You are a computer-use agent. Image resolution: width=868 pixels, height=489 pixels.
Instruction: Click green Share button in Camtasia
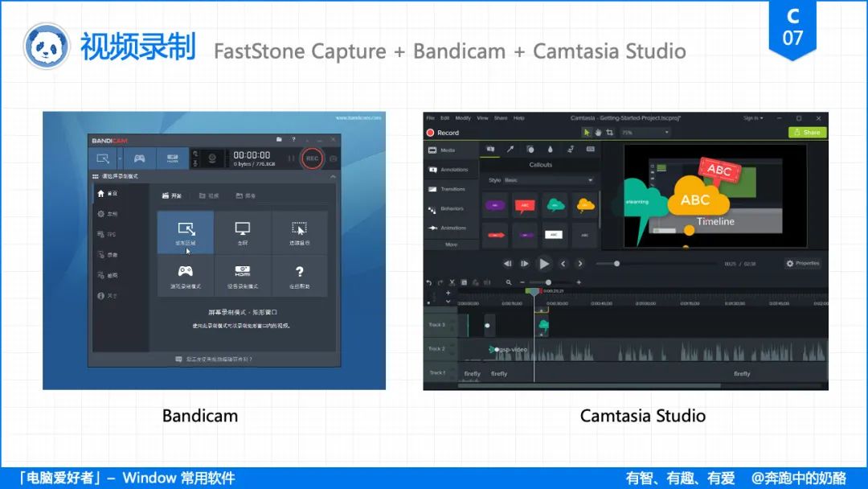[807, 133]
